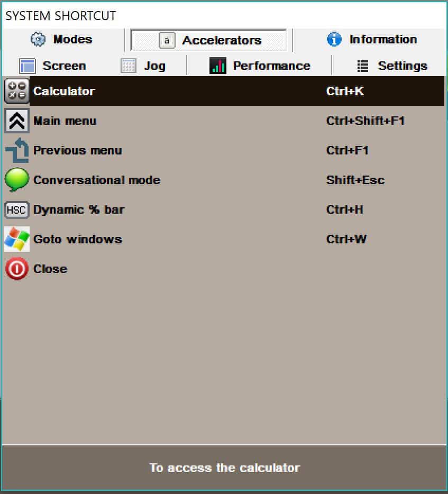Screen dimensions: 448x494
Task: Open the Performance tab
Action: 260,66
